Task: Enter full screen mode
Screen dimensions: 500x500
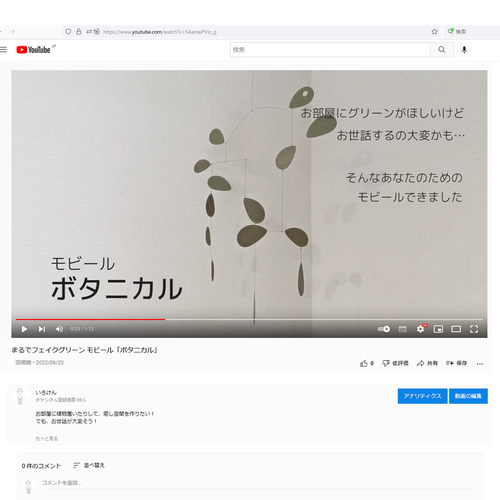Action: click(x=474, y=329)
